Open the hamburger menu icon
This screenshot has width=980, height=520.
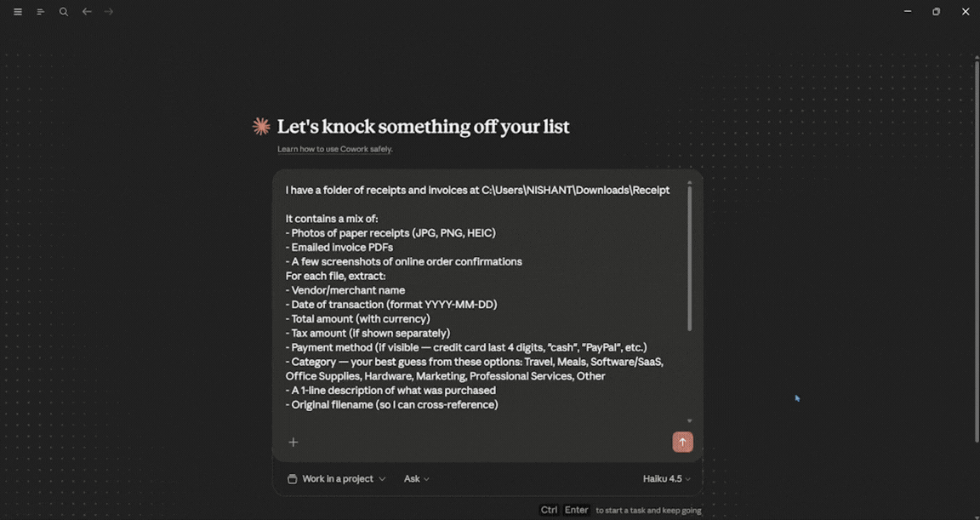click(18, 12)
